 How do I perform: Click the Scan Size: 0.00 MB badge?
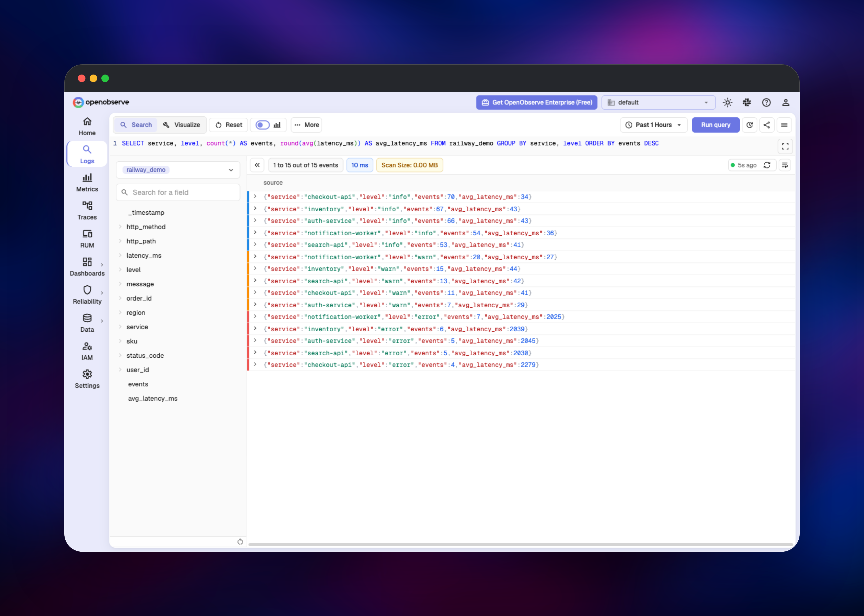coord(409,165)
